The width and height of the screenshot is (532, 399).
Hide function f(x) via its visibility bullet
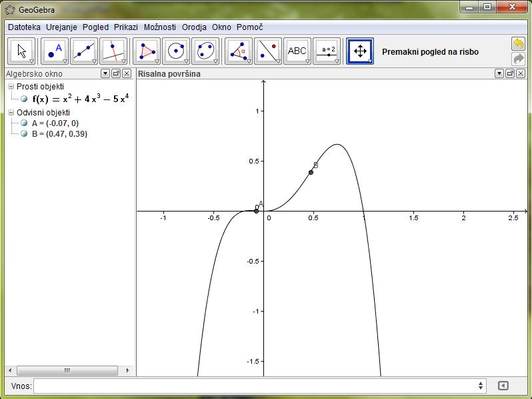(25, 99)
